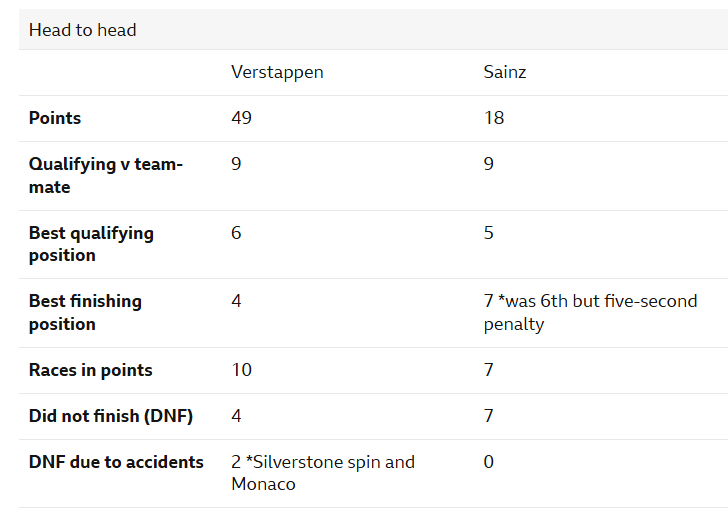The height and width of the screenshot is (522, 728).
Task: Click Verstappen's best qualifying value 6
Action: point(236,233)
